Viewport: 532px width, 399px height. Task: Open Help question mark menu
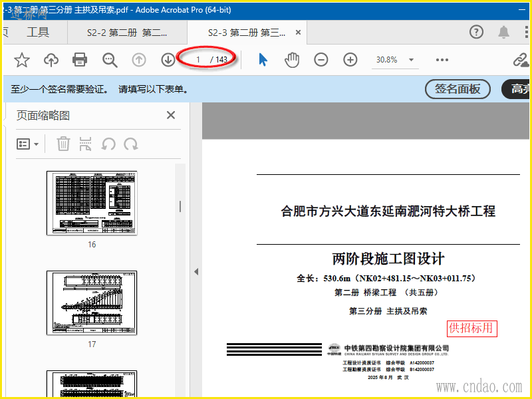(476, 32)
